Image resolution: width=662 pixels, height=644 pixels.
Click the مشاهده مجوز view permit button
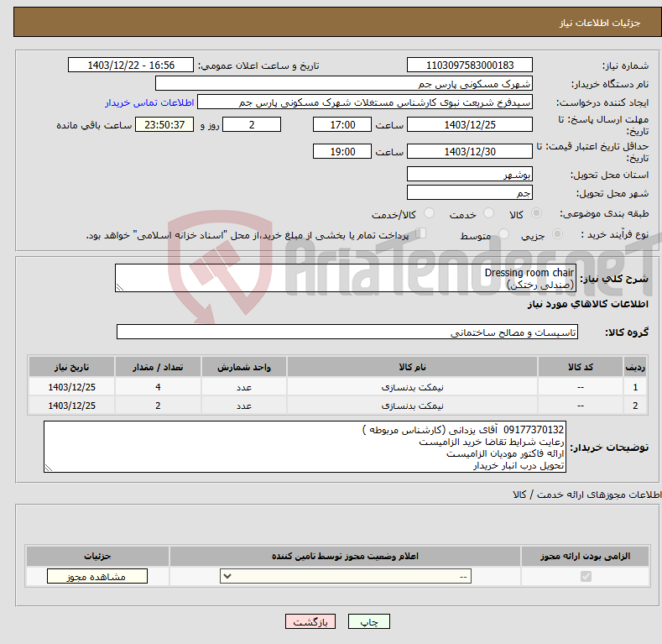point(97,576)
